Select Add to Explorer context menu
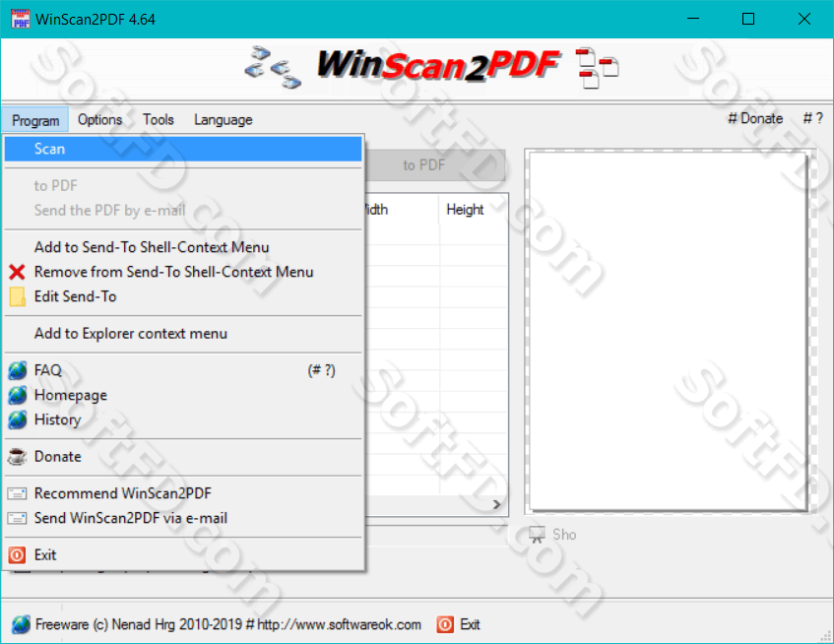 point(183,334)
